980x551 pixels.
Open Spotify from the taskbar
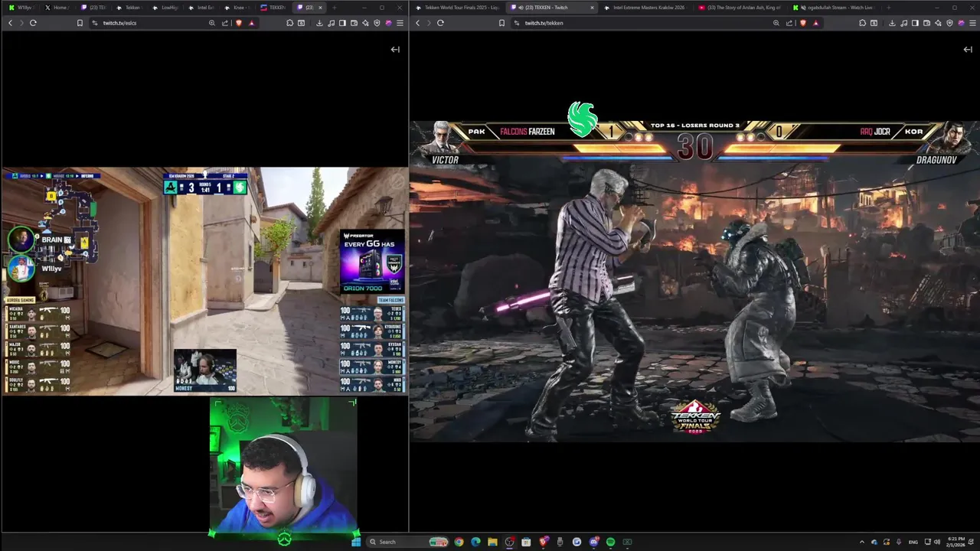coord(610,542)
